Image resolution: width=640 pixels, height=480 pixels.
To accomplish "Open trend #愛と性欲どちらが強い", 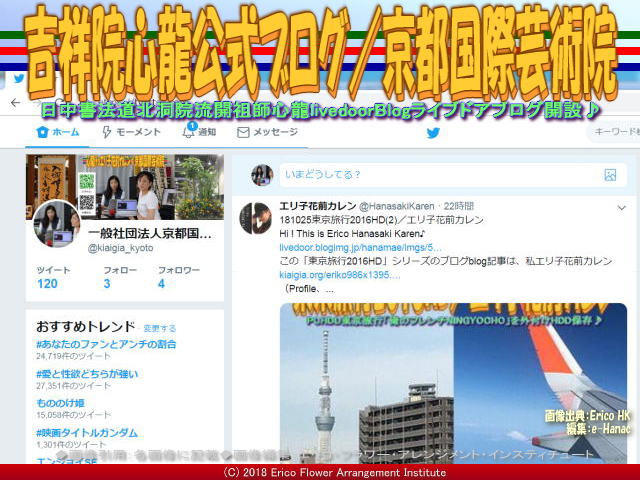I will pos(87,374).
